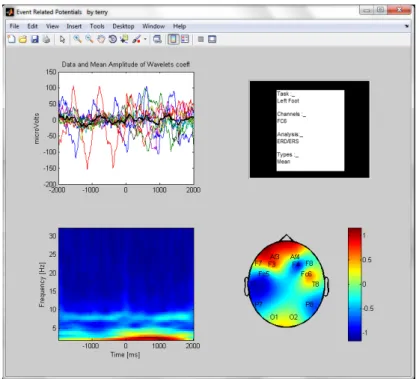The height and width of the screenshot is (379, 419).
Task: Open the File menu
Action: [14, 26]
